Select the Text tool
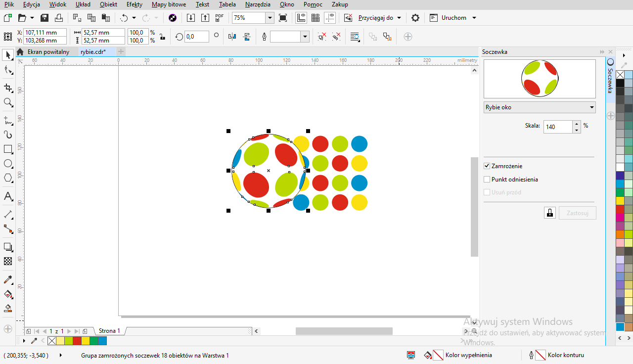The height and width of the screenshot is (364, 633). click(8, 196)
